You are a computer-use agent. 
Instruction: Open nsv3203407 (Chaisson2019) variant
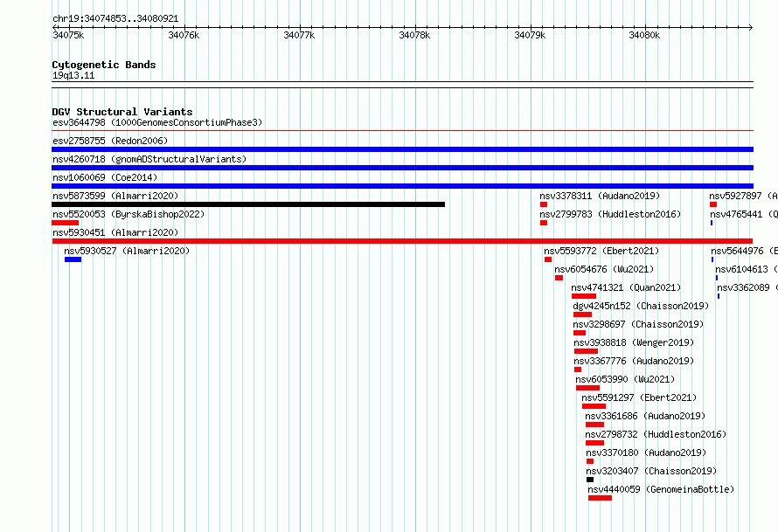pyautogui.click(x=651, y=471)
